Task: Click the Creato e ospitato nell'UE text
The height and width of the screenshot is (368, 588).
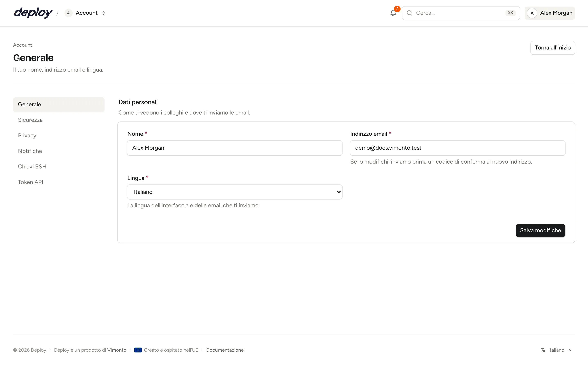Action: (171, 350)
